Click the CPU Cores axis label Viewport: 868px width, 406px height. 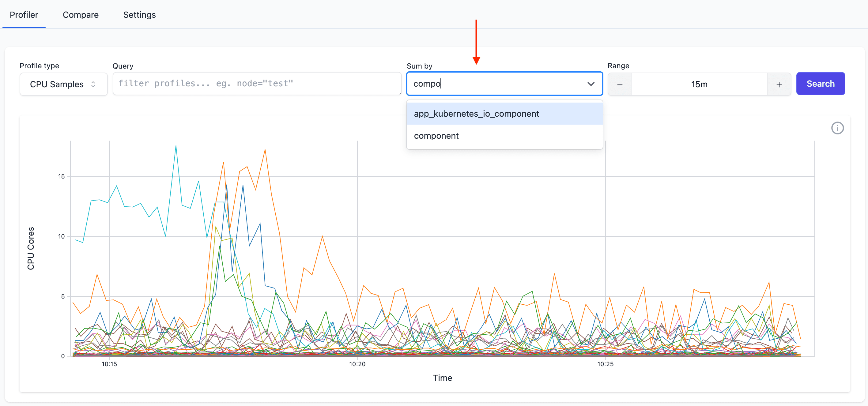pyautogui.click(x=31, y=248)
